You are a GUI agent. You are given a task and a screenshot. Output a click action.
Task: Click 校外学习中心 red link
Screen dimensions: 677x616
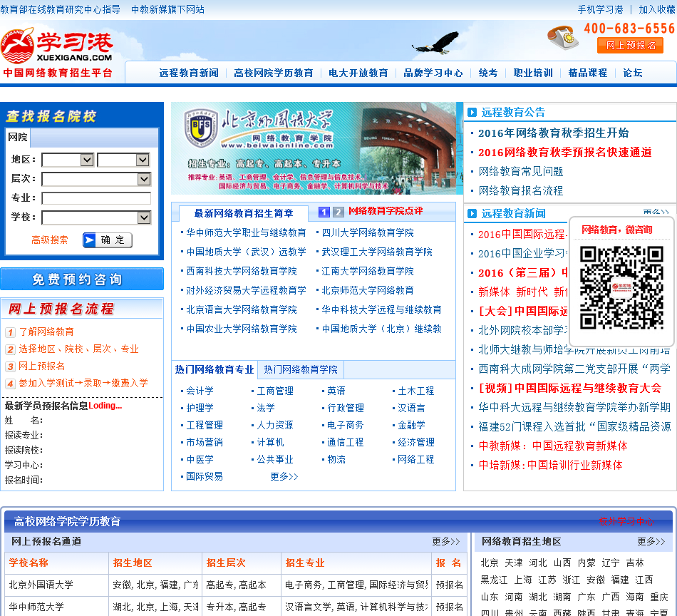(x=626, y=521)
